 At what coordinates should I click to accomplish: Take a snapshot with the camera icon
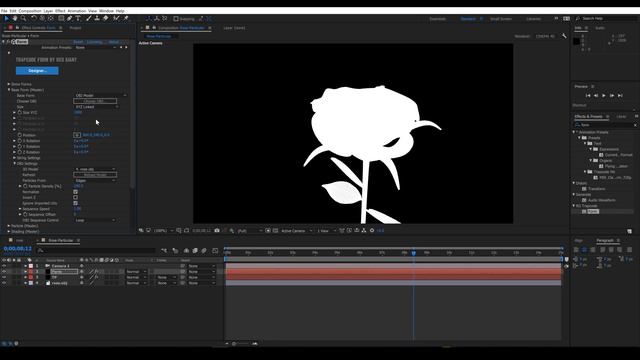click(x=217, y=231)
